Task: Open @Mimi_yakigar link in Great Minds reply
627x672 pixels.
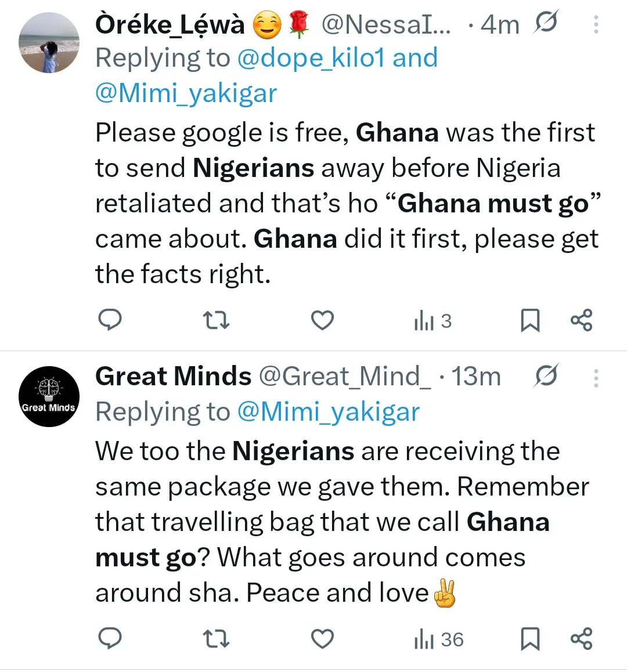Action: point(328,412)
